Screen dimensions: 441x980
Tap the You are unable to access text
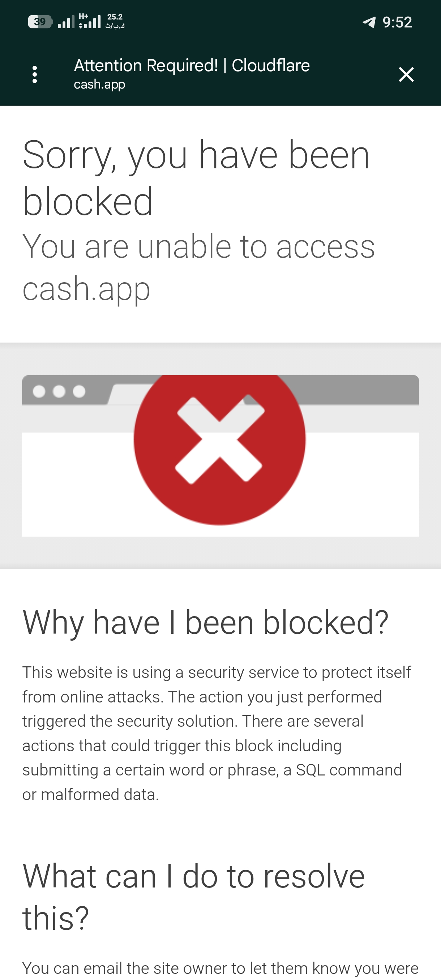pos(198,246)
